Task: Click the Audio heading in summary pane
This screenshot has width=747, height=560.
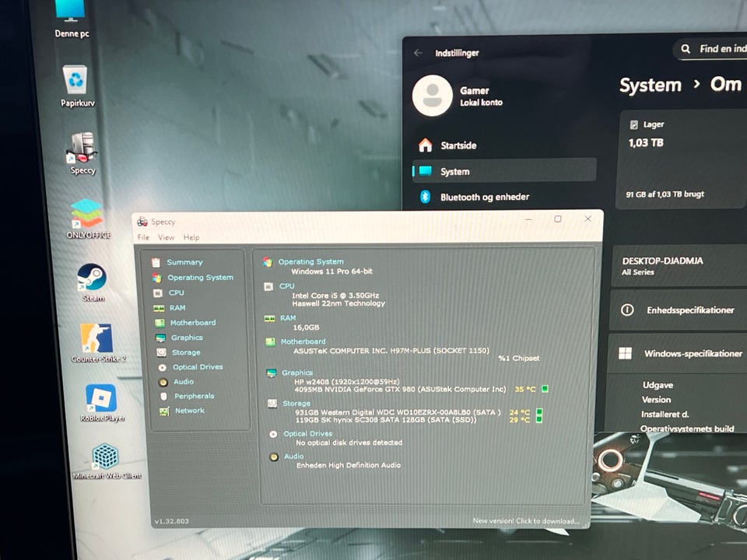Action: click(294, 456)
